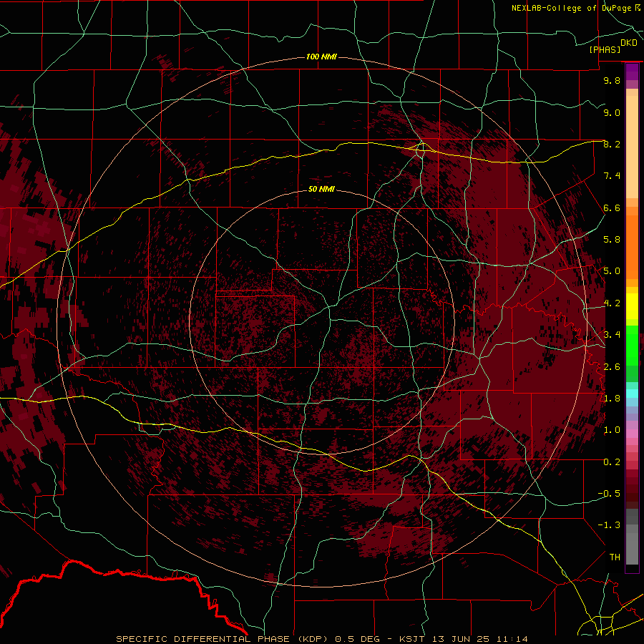
Task: Click the 1.8 scale value
Action: [612, 399]
